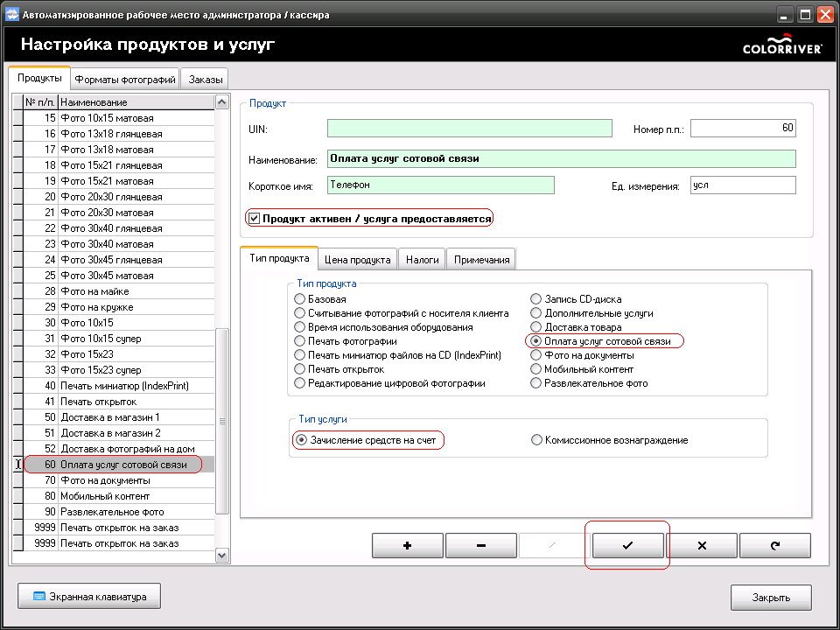
Task: Click the 'Номер п.п.' input field
Action: click(x=743, y=129)
